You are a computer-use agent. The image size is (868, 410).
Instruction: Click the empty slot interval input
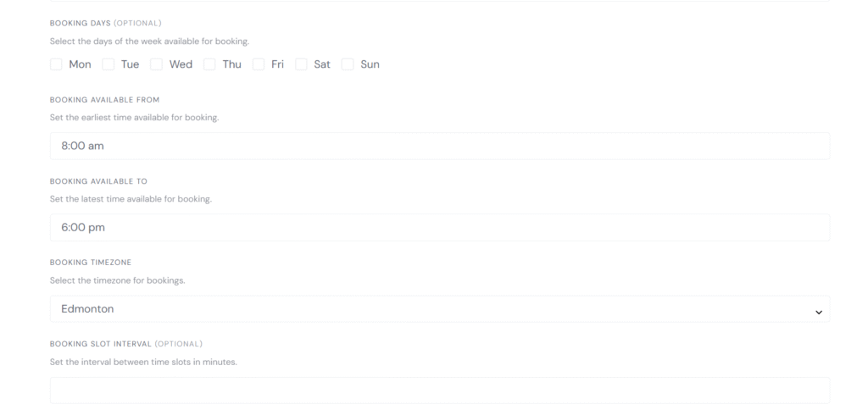coord(439,391)
